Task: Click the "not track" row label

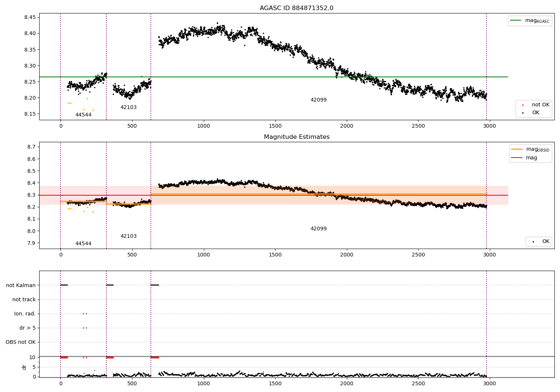Action: click(x=24, y=300)
